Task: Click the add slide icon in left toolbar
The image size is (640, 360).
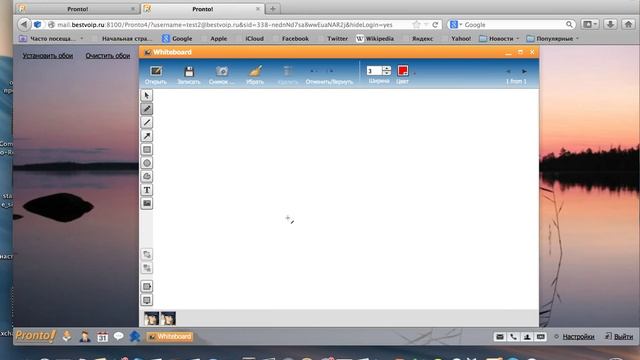Action: (x=147, y=287)
